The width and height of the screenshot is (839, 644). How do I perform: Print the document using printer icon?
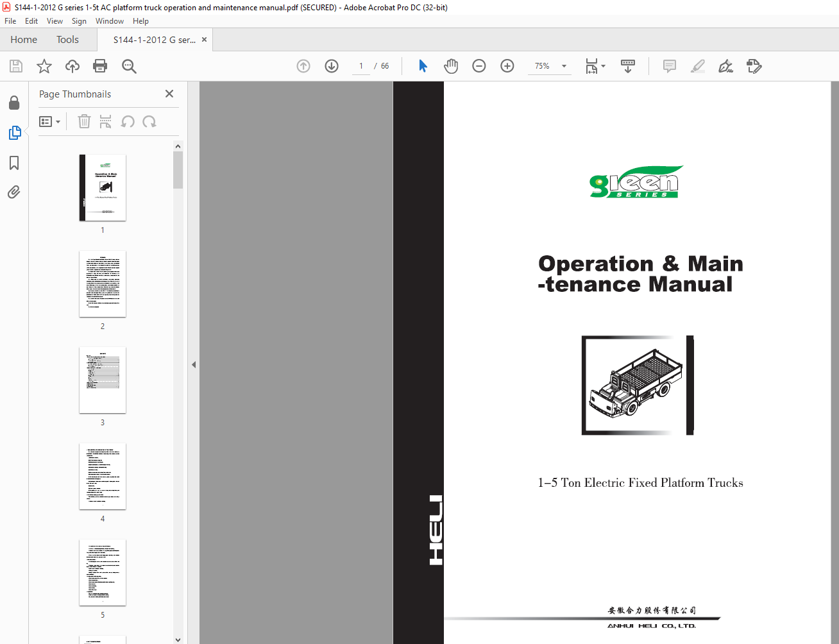click(100, 66)
